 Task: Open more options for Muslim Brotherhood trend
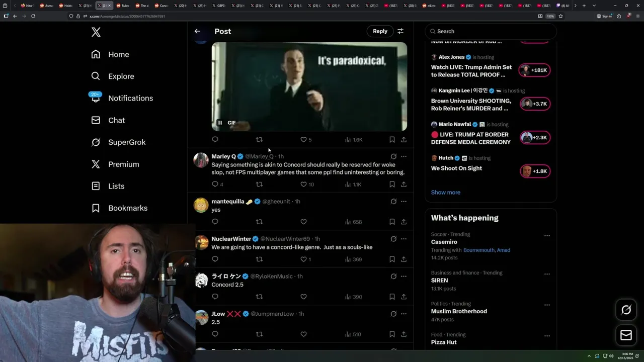[x=547, y=305]
